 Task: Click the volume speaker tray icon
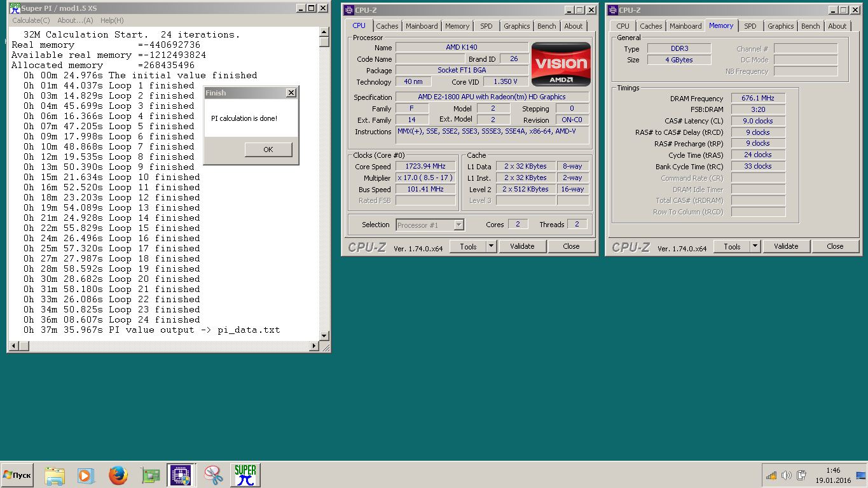point(786,475)
